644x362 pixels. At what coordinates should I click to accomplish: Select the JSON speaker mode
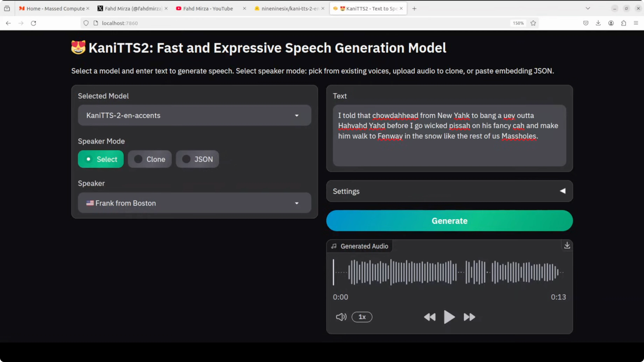click(x=198, y=159)
